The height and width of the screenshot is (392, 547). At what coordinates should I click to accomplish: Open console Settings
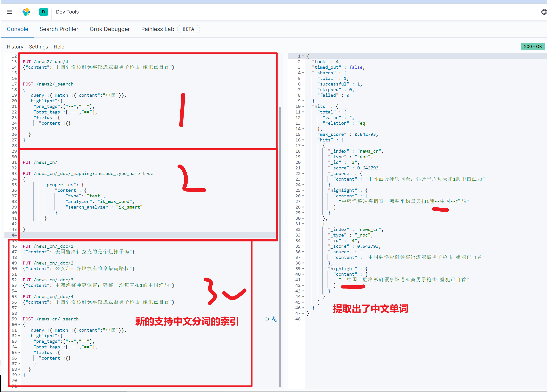click(38, 47)
